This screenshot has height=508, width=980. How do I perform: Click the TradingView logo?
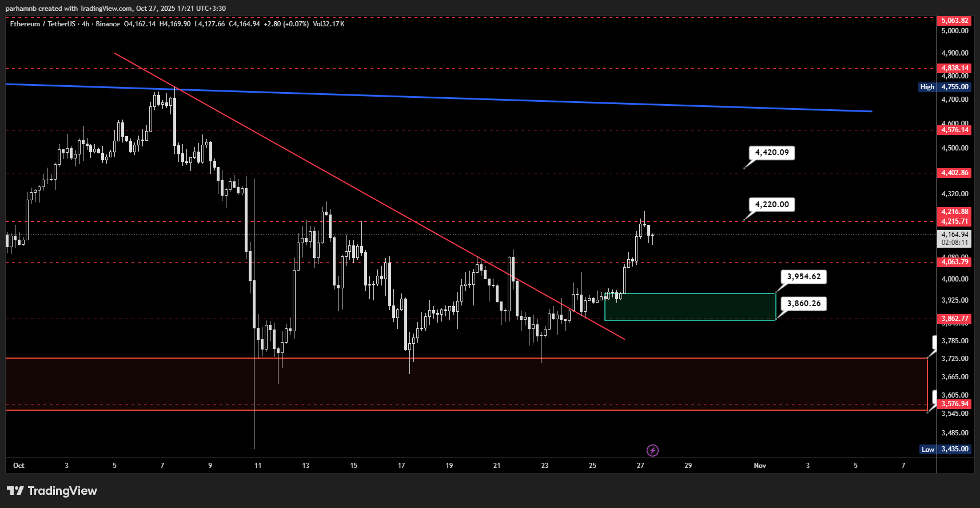tap(52, 491)
